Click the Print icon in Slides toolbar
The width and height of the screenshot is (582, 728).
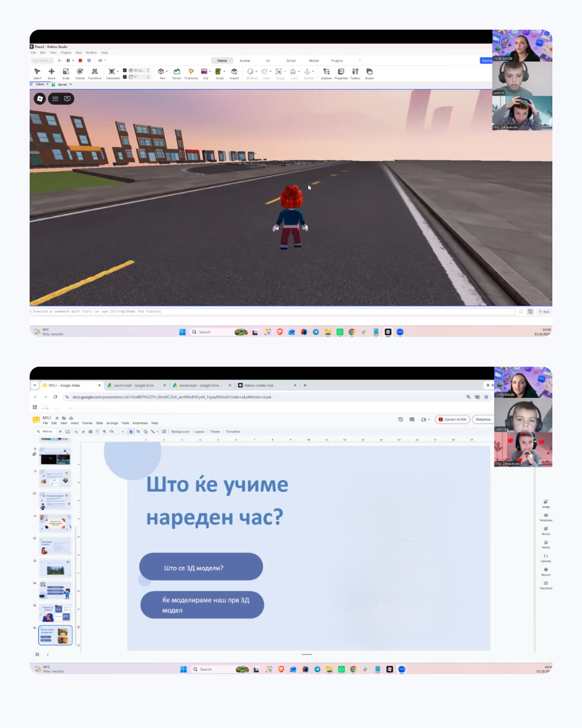90,431
